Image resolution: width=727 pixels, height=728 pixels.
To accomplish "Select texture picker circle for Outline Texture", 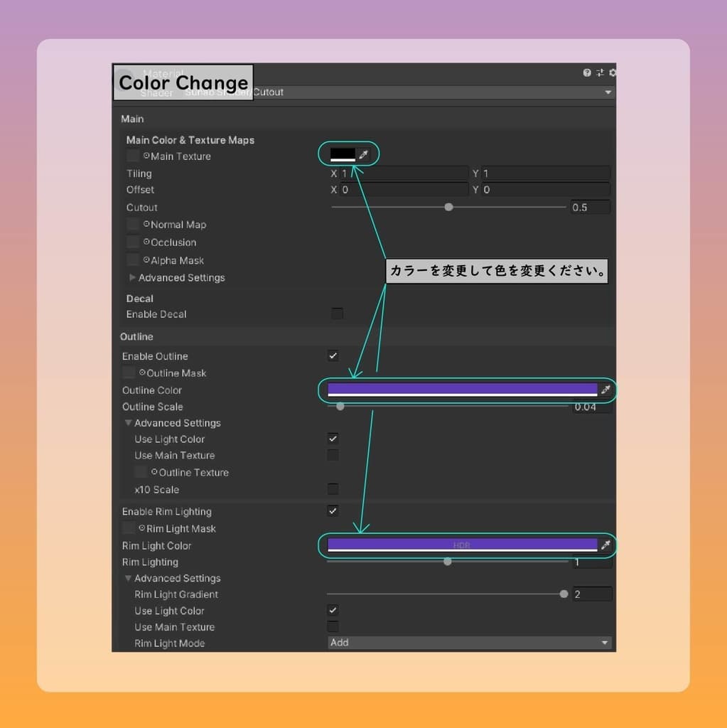I will (154, 472).
